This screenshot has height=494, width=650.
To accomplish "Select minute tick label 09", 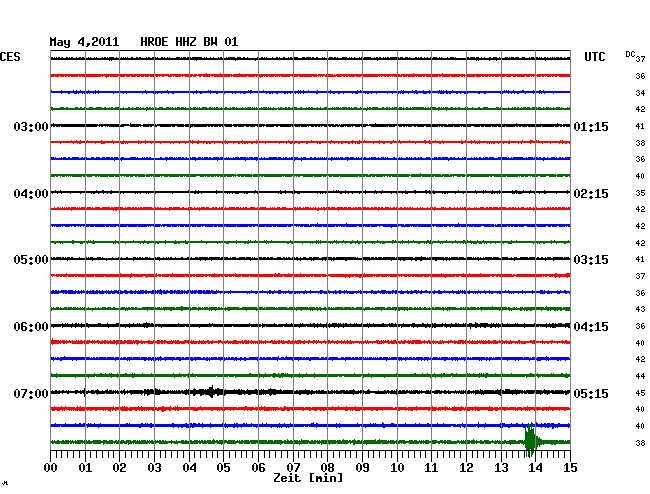I will (x=362, y=468).
